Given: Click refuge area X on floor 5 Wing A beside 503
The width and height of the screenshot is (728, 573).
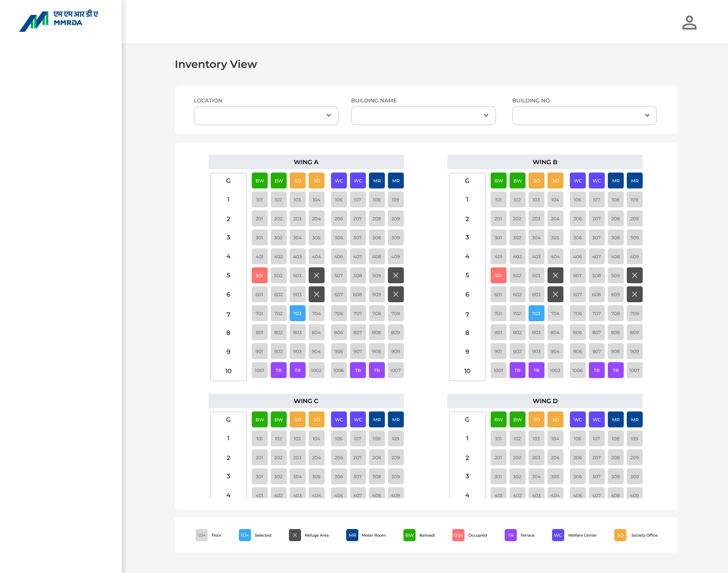Looking at the screenshot, I should 316,275.
